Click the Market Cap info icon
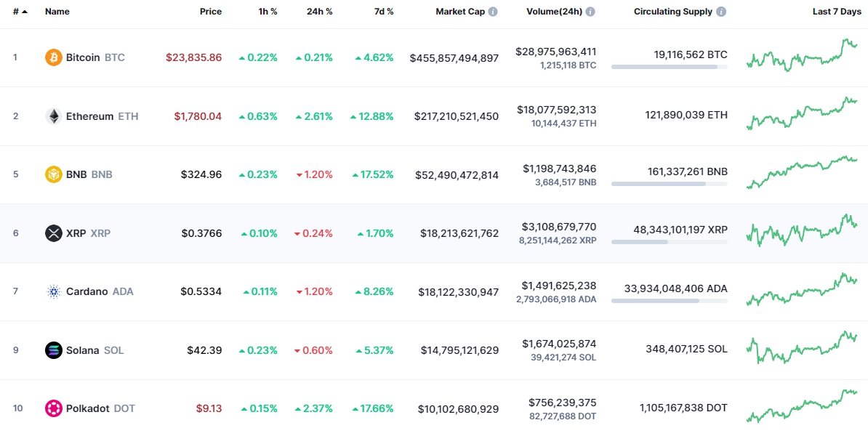868x436 pixels. (x=493, y=12)
